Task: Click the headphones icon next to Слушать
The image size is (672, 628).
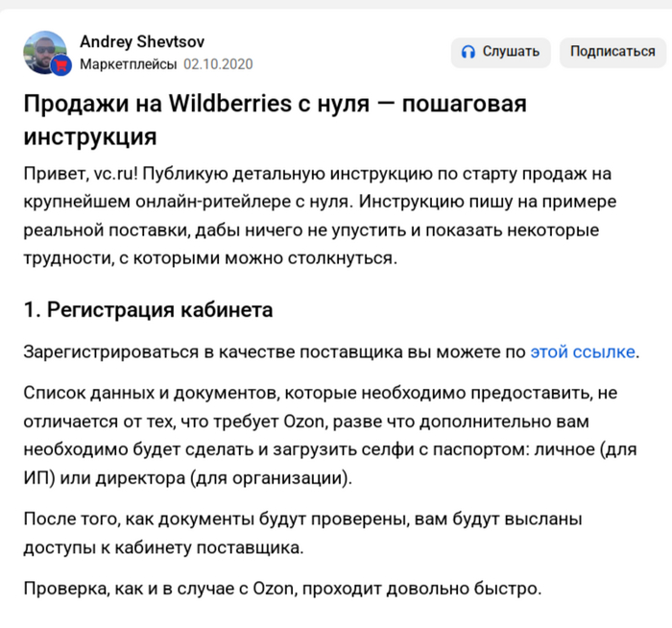Action: click(x=468, y=52)
